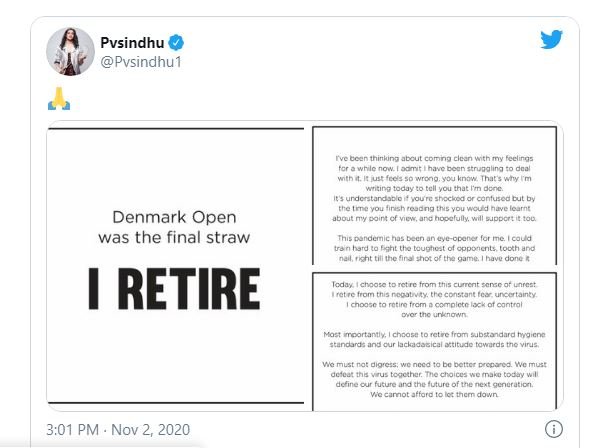Click the paragraph starting 'Today, I choose to retire'
Screen dimensions: 593x448
point(434,299)
